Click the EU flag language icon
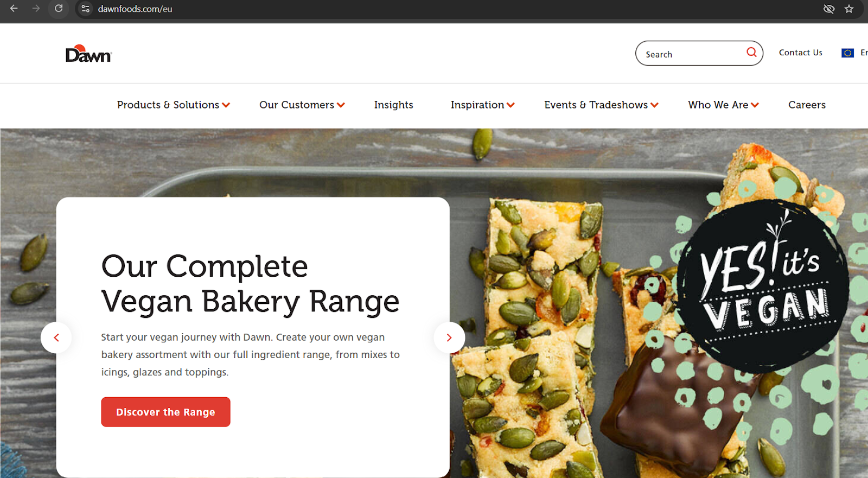Viewport: 868px width, 478px height. 847,53
